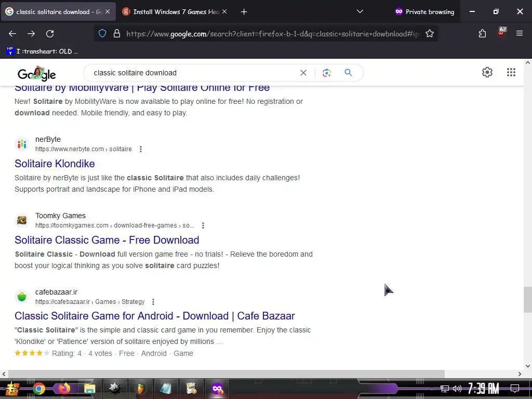Click the Toomky Games site favicon
This screenshot has width=532, height=399.
[22, 220]
